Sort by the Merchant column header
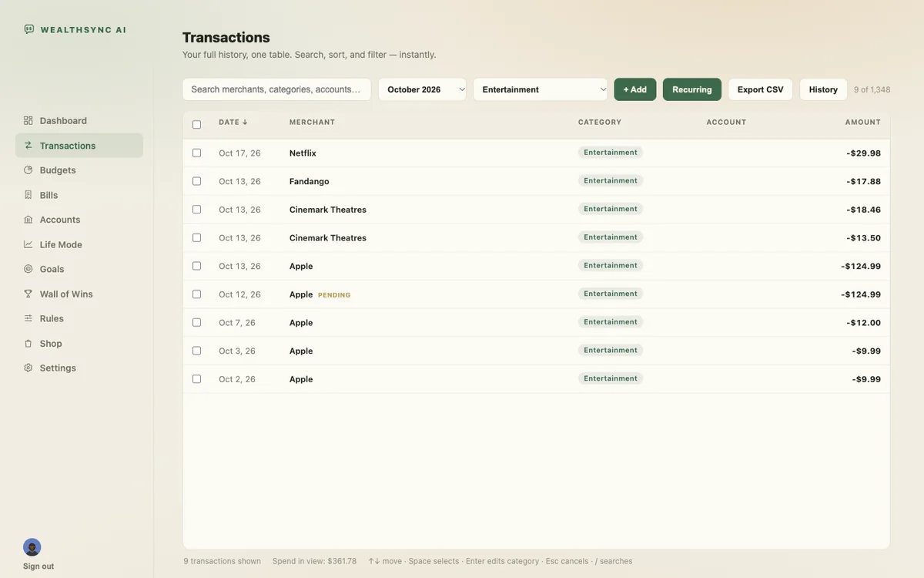The width and height of the screenshot is (924, 578). tap(312, 123)
